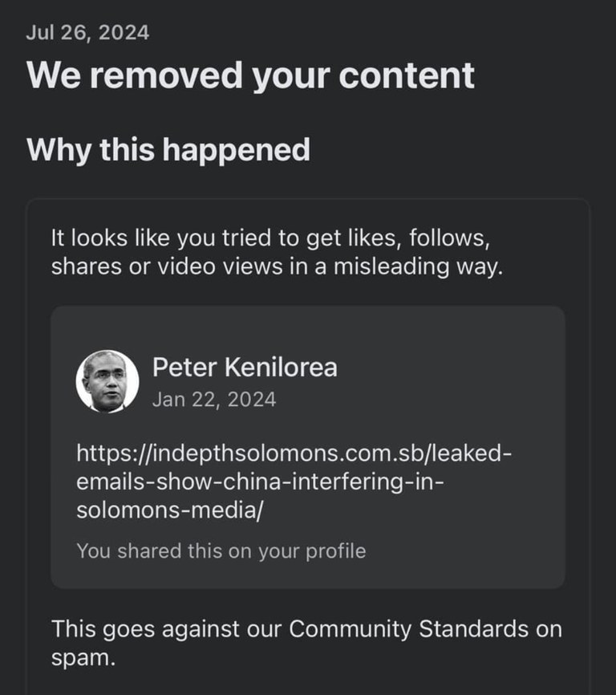Click 'emails-show-china-interfering-in-' URL line
This screenshot has width=616, height=695.
260,482
